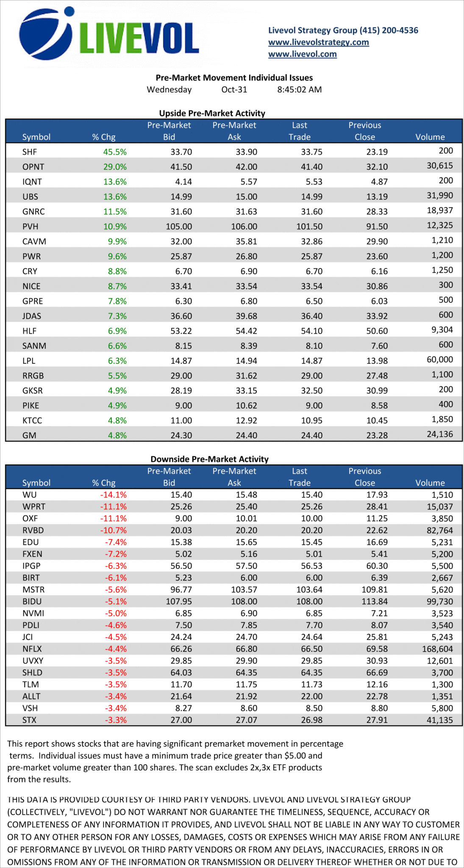Click the NFLX symbol cell

[x=32, y=649]
